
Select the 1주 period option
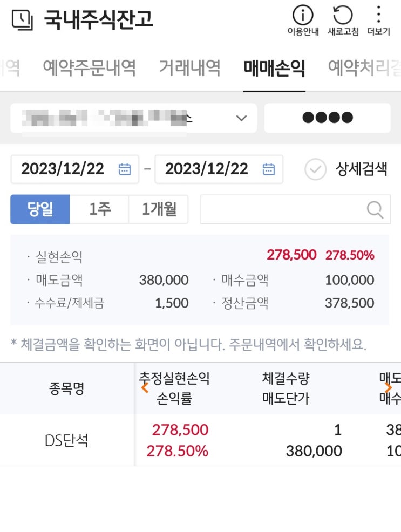click(99, 209)
